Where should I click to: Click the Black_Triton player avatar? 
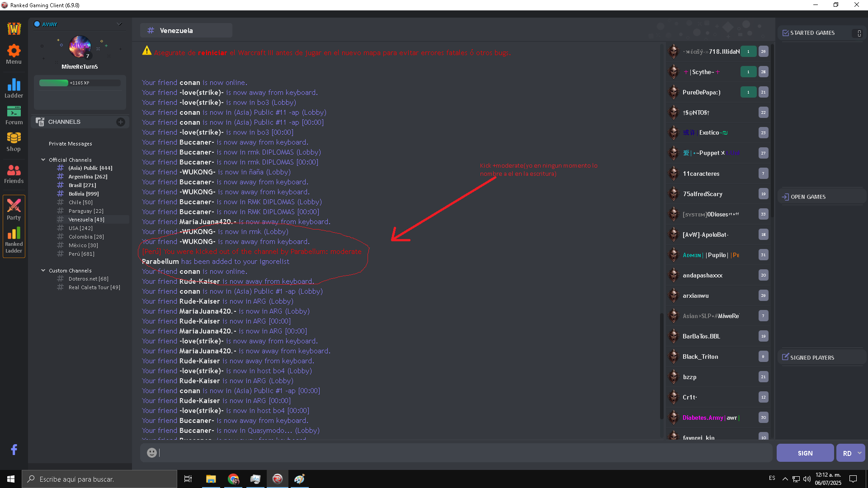point(674,357)
